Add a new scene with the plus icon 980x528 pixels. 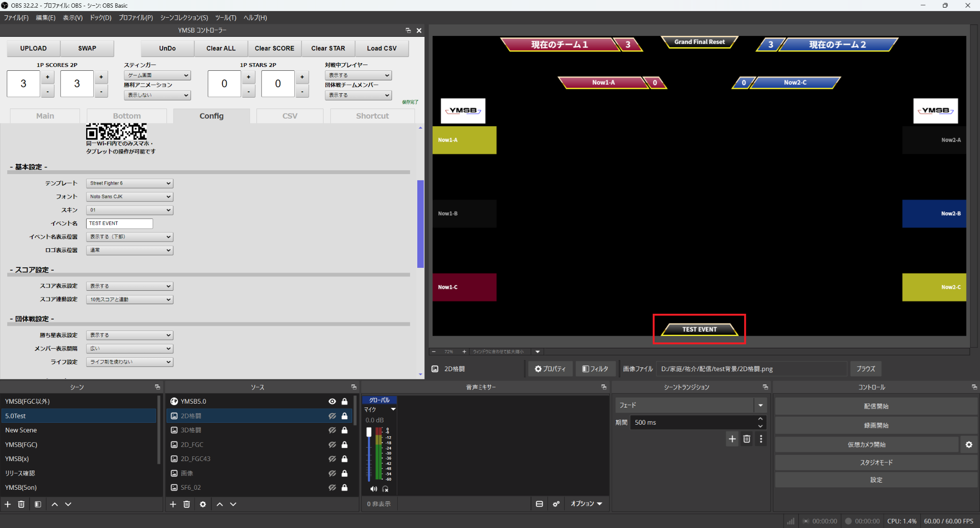pyautogui.click(x=8, y=504)
